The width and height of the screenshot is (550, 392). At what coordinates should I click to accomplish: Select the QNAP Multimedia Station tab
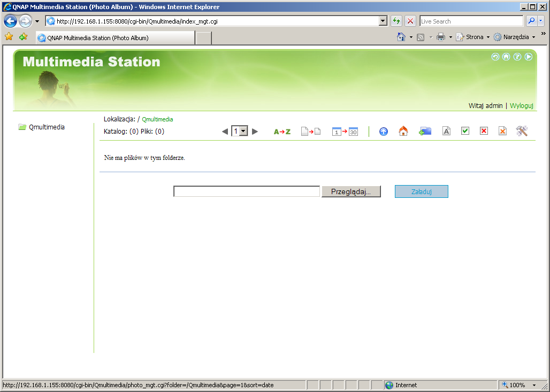click(116, 37)
